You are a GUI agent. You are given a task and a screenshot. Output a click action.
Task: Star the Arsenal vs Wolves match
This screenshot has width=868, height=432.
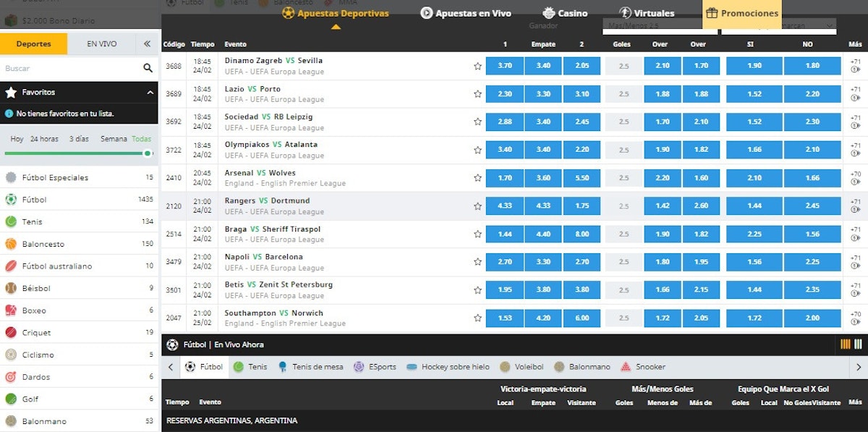477,178
